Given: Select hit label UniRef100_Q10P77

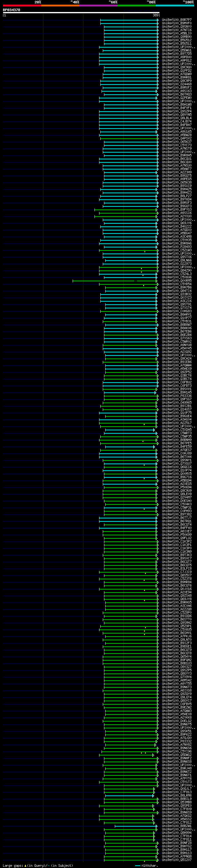Looking at the screenshot, I should 177,318.
